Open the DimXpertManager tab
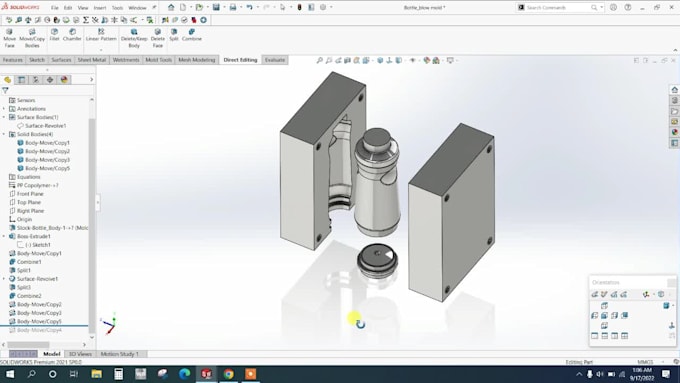 [x=50, y=80]
